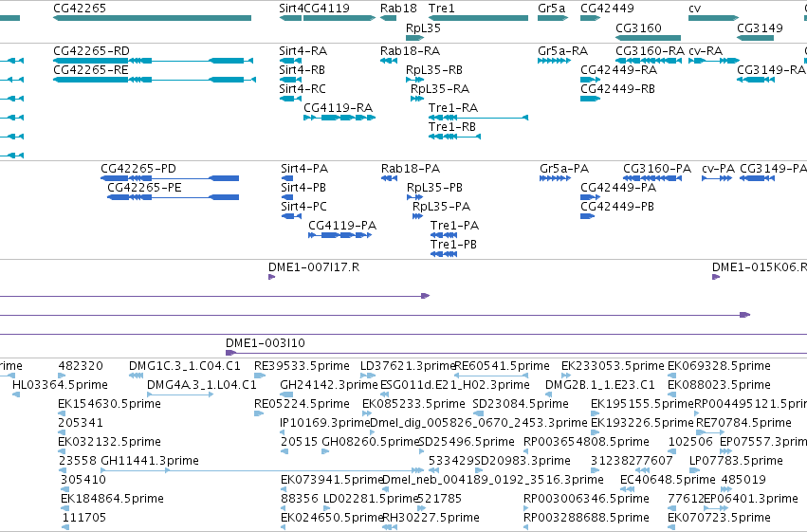Click the DME1-015K06 clone label

pos(760,267)
